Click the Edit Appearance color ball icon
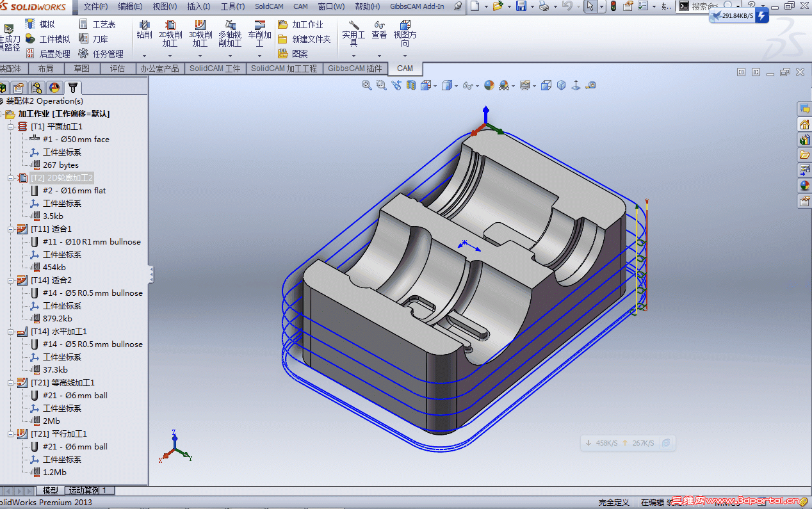 tap(489, 85)
